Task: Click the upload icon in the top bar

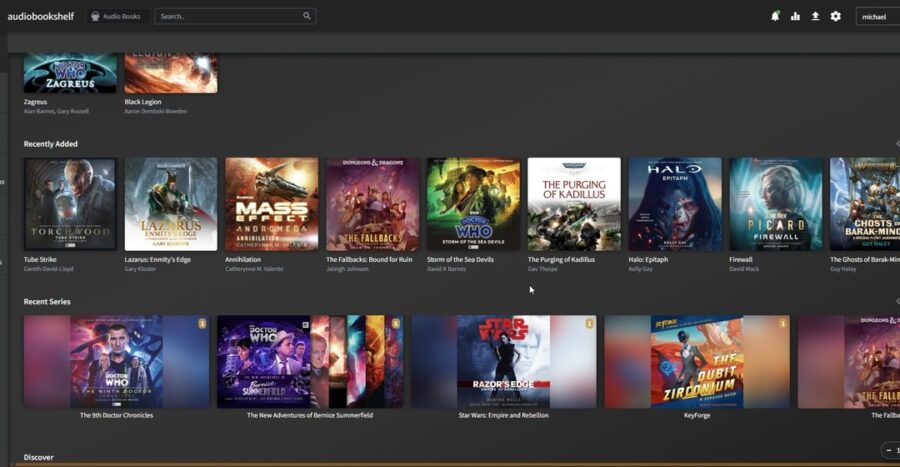Action: pos(815,16)
